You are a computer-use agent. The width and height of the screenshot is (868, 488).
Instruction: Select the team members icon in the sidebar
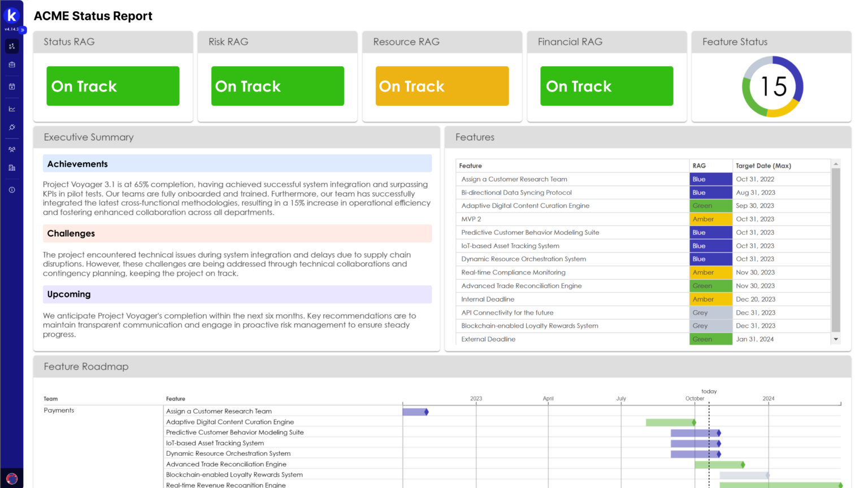pyautogui.click(x=12, y=149)
